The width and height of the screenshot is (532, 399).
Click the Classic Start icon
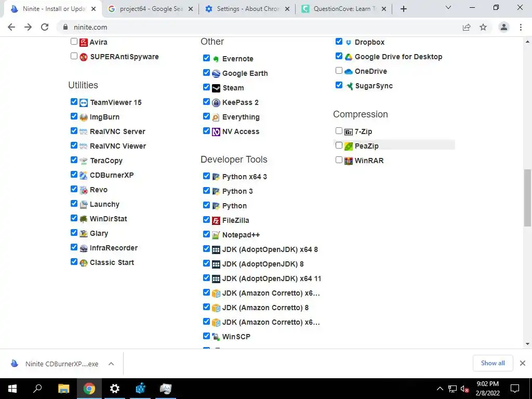click(x=84, y=263)
